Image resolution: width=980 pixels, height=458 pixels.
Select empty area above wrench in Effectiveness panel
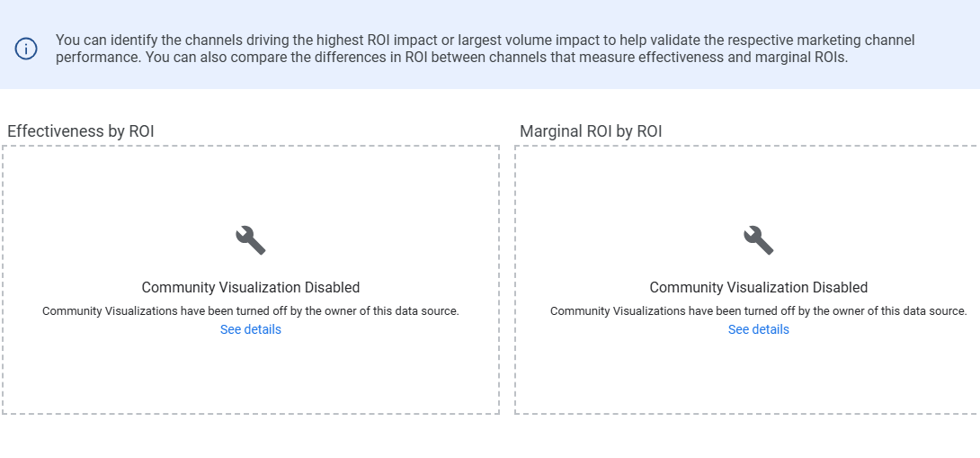(250, 184)
